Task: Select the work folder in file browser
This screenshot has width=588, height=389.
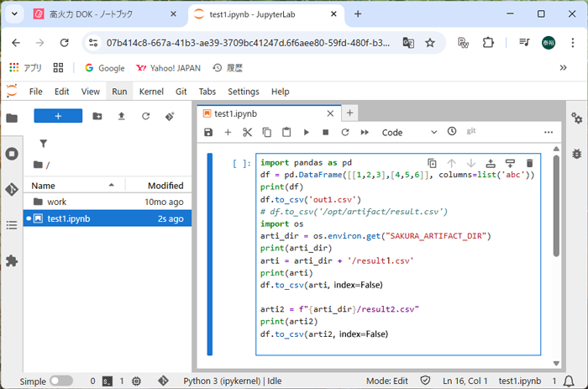Action: tap(56, 202)
